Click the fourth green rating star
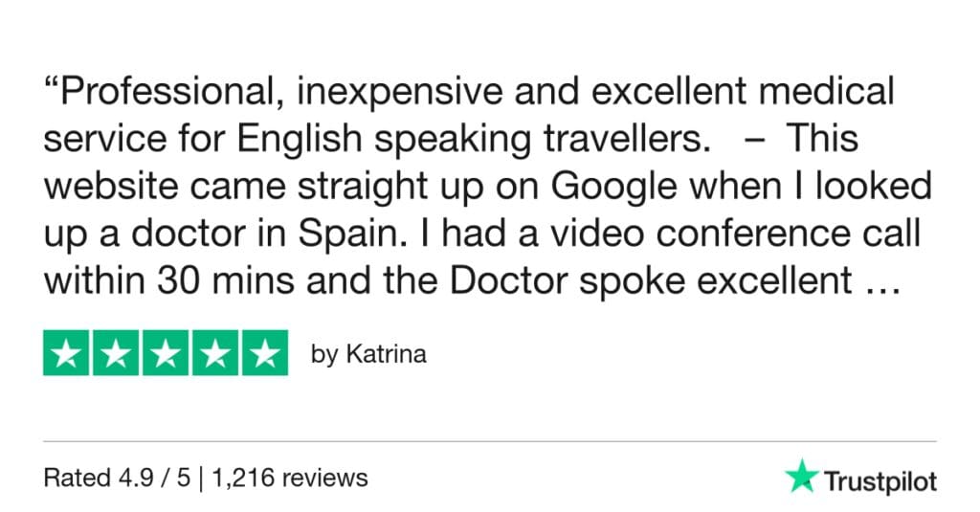 pos(214,353)
